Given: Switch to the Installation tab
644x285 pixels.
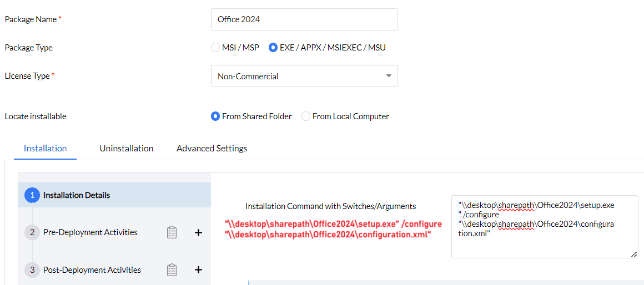Looking at the screenshot, I should click(45, 149).
